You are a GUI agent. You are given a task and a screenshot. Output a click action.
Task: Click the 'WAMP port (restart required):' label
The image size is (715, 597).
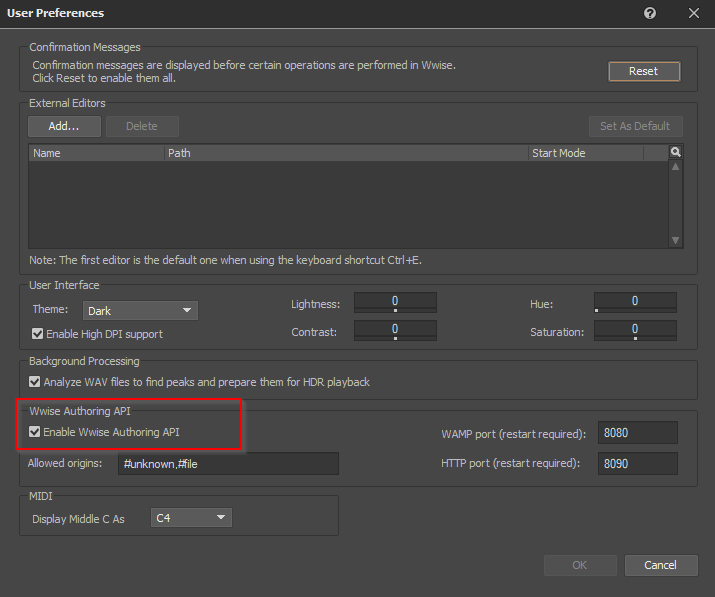(513, 434)
